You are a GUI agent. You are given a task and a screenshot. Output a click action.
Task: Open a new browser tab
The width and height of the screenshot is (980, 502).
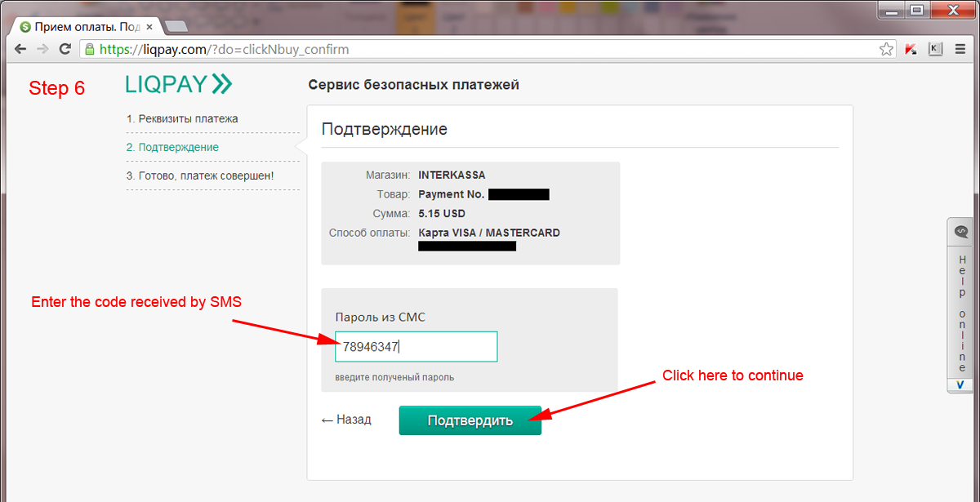click(x=176, y=27)
